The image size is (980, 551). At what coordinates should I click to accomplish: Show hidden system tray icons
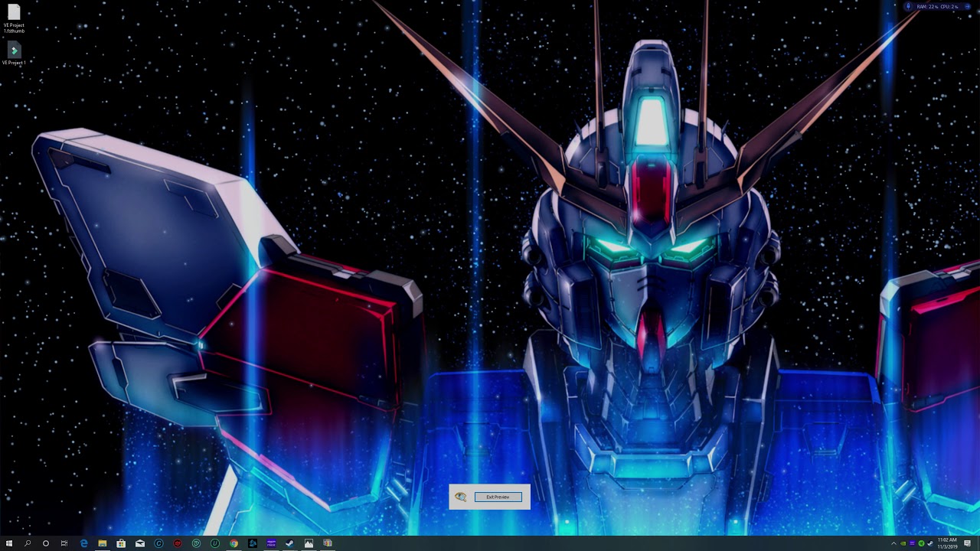(x=893, y=543)
